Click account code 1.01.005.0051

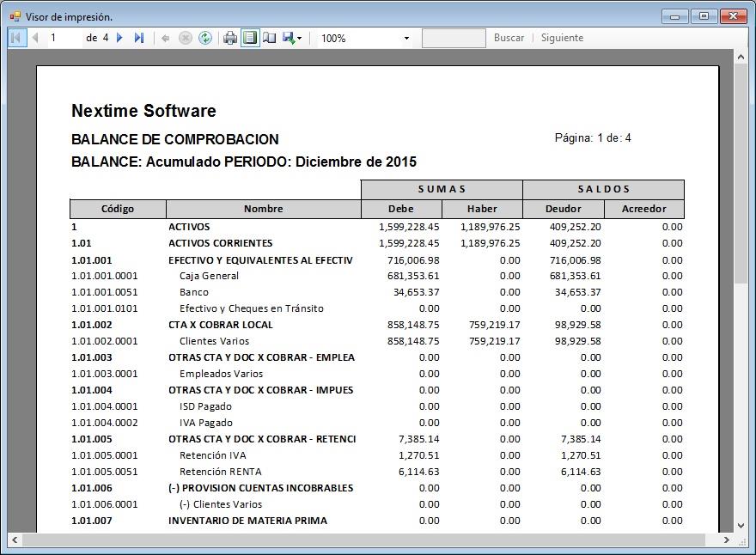pyautogui.click(x=105, y=472)
